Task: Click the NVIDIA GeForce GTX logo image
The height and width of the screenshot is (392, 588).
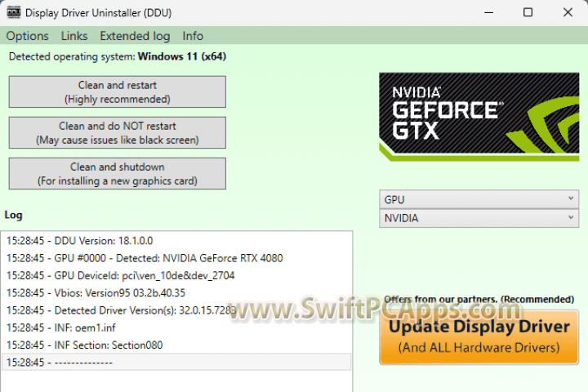Action: point(479,117)
